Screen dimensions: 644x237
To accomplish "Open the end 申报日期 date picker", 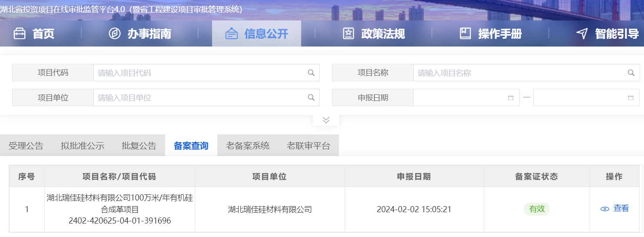I will point(586,97).
